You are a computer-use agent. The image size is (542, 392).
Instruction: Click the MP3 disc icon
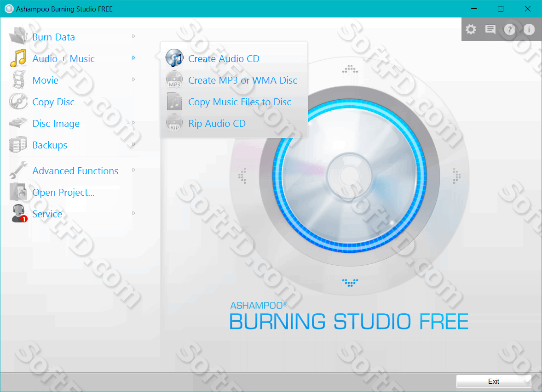(174, 80)
